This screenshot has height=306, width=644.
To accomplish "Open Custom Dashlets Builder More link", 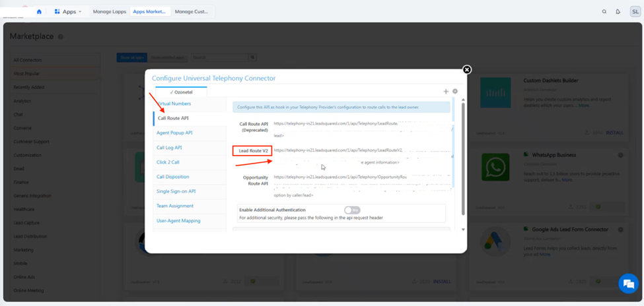I will coord(584,106).
